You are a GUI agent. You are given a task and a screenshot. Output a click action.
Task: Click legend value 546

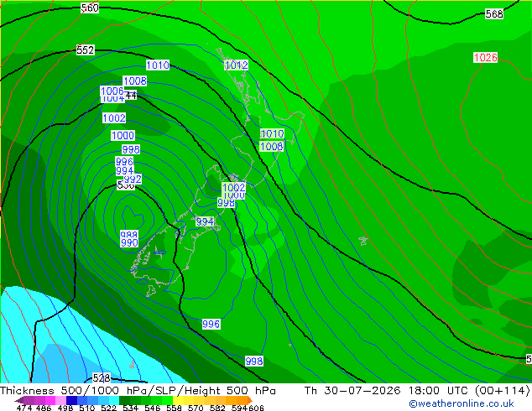coord(153,408)
